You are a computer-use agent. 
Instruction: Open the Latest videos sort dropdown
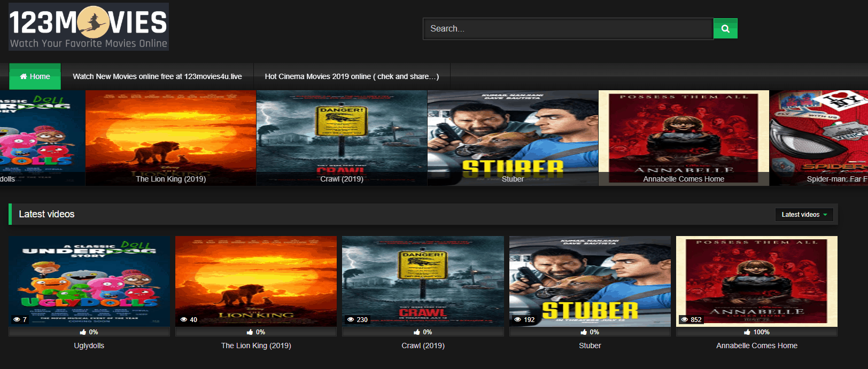[804, 215]
